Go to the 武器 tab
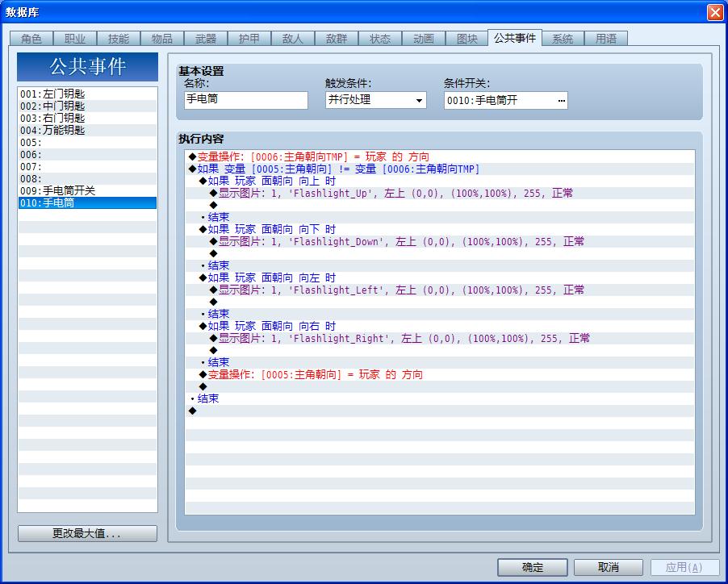This screenshot has width=728, height=584. (x=206, y=39)
